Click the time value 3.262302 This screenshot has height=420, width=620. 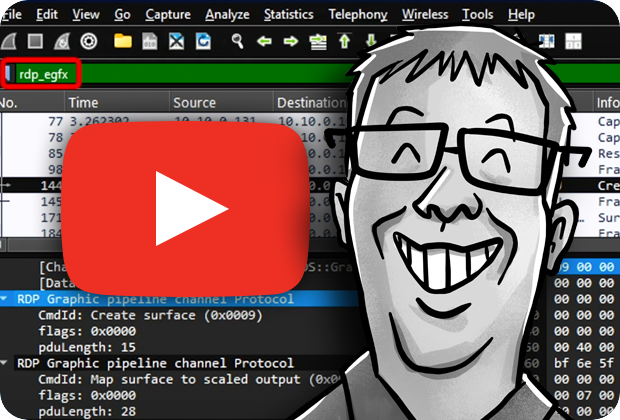pos(100,121)
